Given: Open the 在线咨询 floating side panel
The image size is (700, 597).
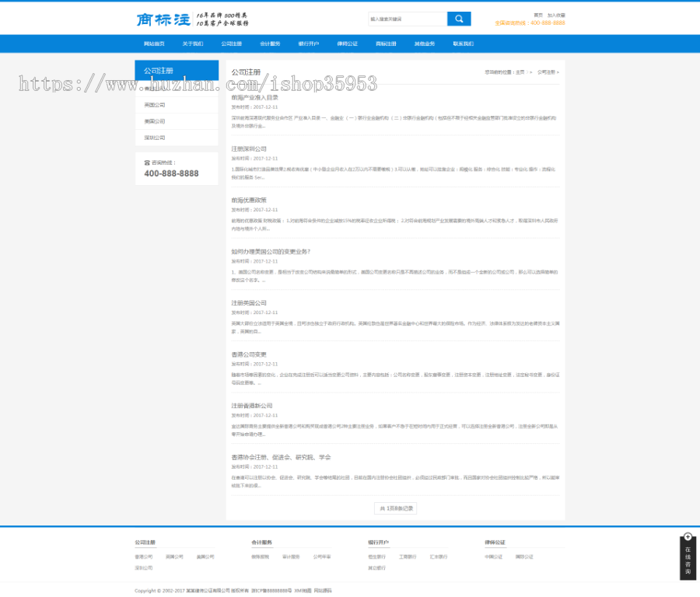Looking at the screenshot, I should point(688,560).
